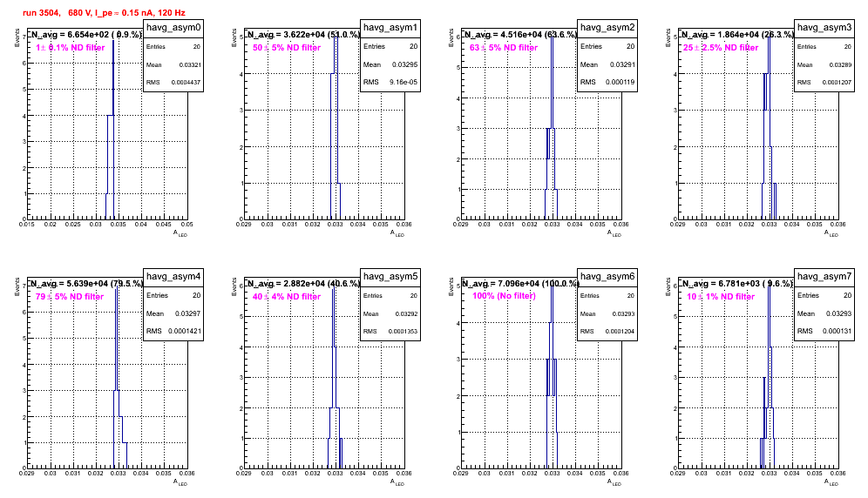This screenshot has width=868, height=498.
Task: Click the A_LED axis title under havg_asym0
Action: point(180,233)
